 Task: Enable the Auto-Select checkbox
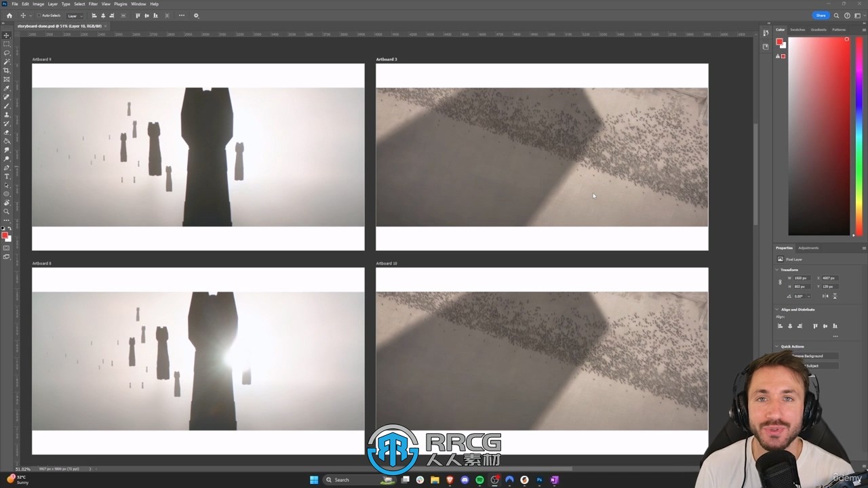(39, 16)
